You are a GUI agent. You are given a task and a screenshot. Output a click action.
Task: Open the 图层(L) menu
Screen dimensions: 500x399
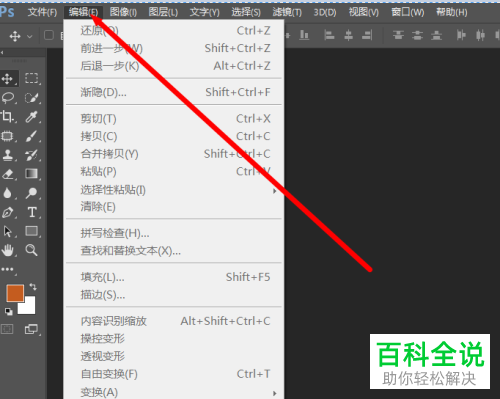click(x=163, y=12)
